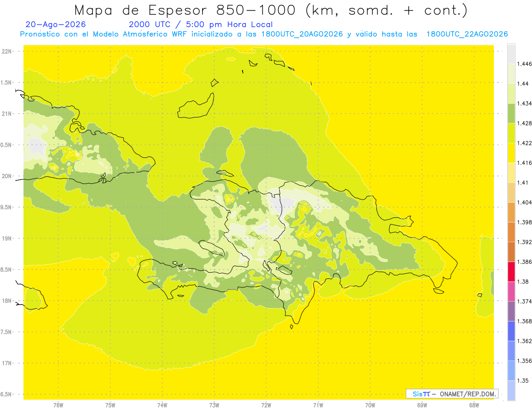Screen dimensions: 532x411
Task: Click the longitude label '71W'
Action: coord(318,405)
